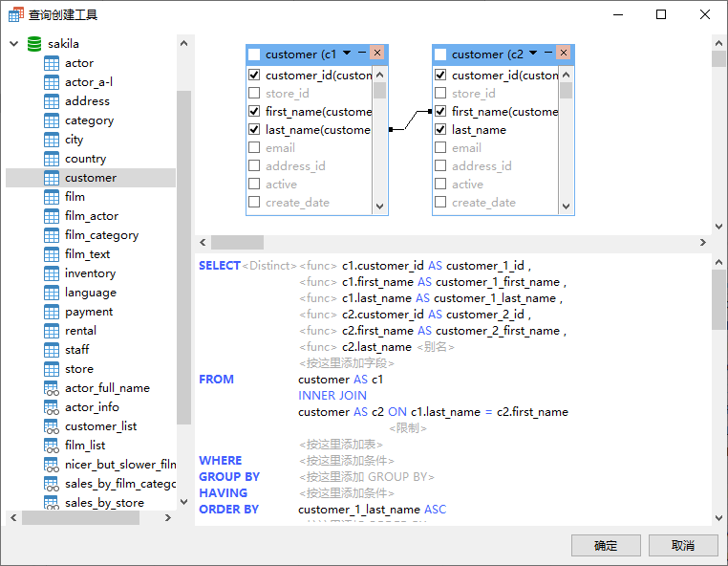Click the country table icon

point(52,159)
